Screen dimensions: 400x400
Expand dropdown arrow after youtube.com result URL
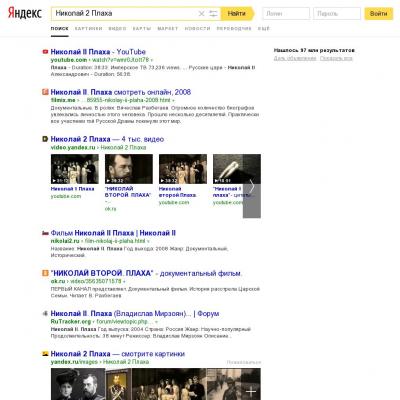tap(152, 60)
